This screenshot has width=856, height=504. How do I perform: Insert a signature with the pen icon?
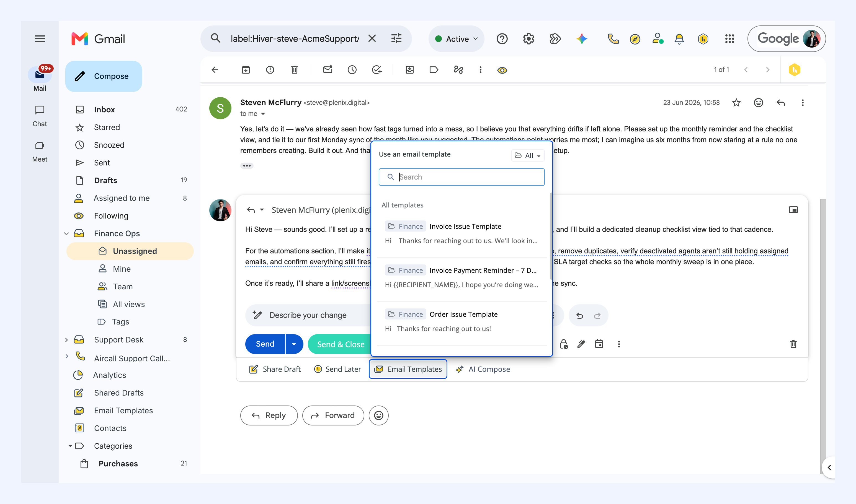(581, 344)
